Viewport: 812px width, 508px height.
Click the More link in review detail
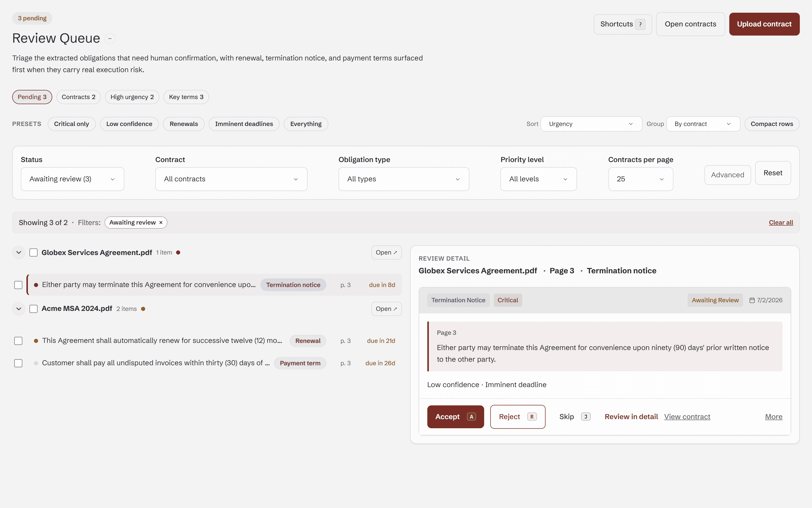pyautogui.click(x=773, y=417)
